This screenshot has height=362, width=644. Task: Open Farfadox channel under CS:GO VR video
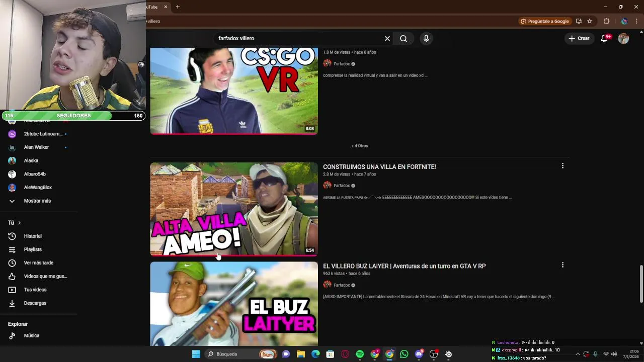[x=342, y=64]
